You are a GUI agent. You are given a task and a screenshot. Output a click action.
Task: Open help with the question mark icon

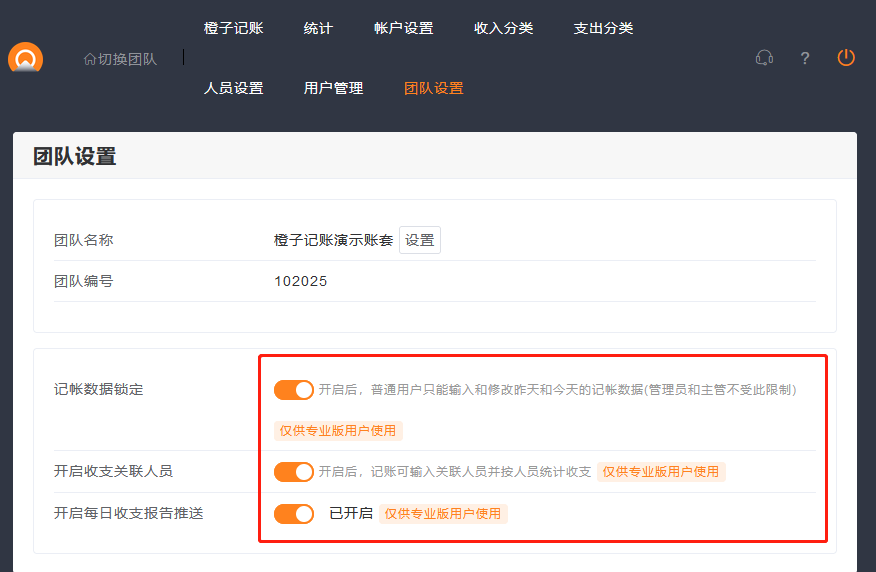point(805,58)
